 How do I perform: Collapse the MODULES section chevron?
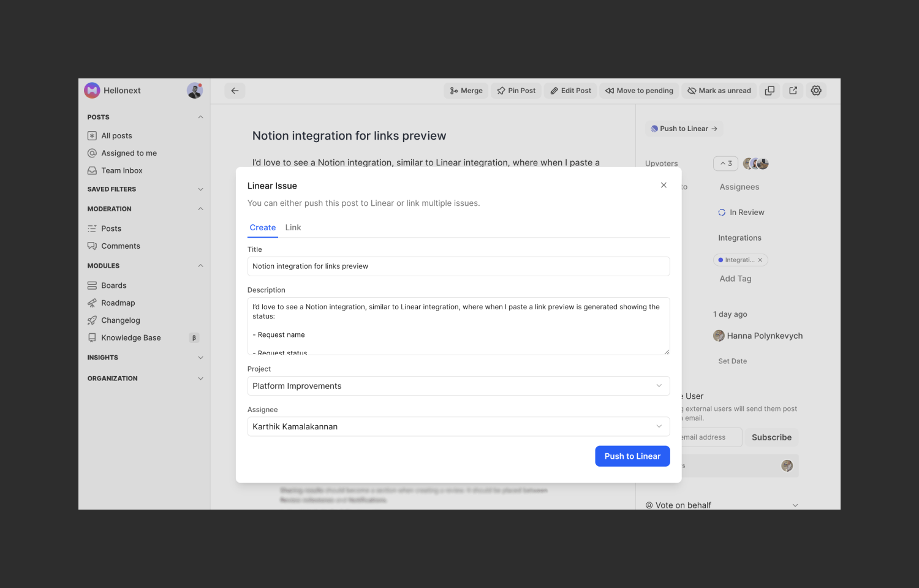click(x=200, y=266)
